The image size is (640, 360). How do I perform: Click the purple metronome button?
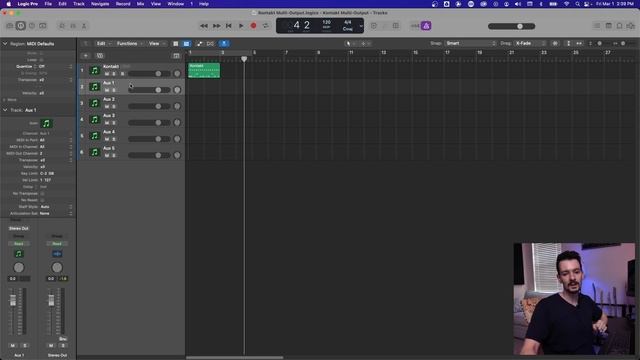(x=426, y=26)
